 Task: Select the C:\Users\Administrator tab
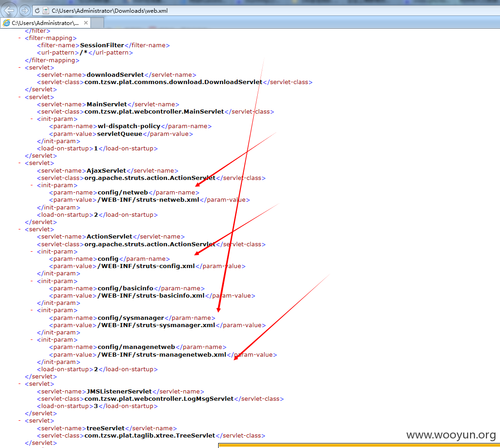coord(45,23)
